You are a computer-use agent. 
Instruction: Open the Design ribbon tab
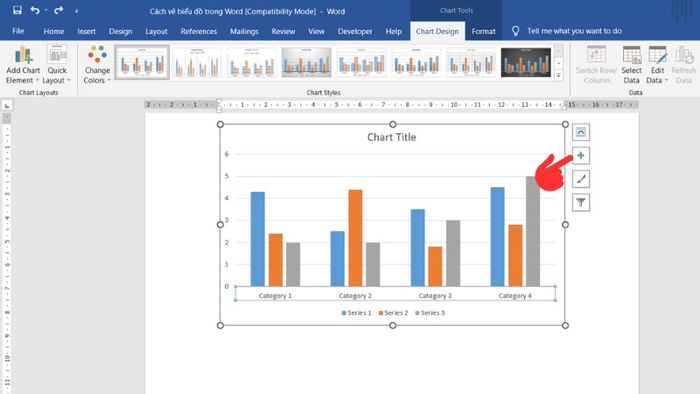tap(121, 31)
